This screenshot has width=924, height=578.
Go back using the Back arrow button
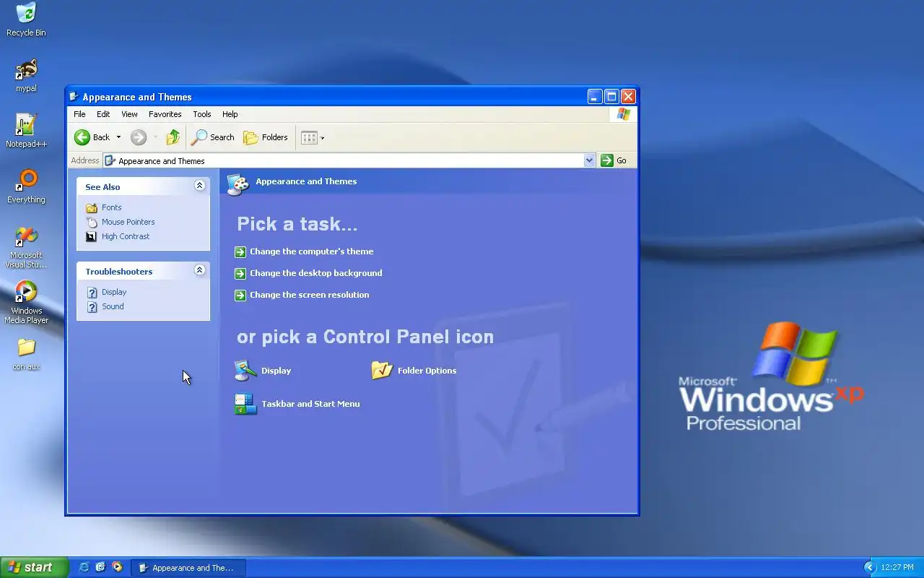click(x=92, y=137)
